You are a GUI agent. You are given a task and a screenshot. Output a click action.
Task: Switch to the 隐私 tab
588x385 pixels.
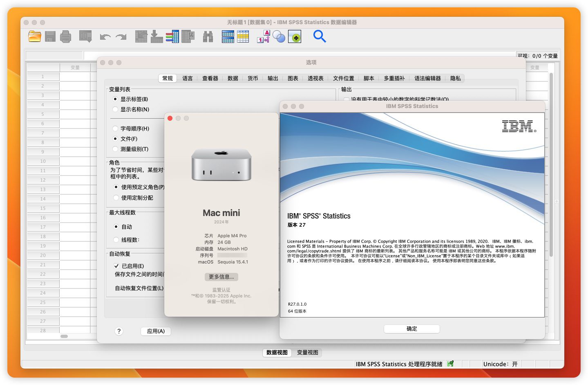[456, 79]
